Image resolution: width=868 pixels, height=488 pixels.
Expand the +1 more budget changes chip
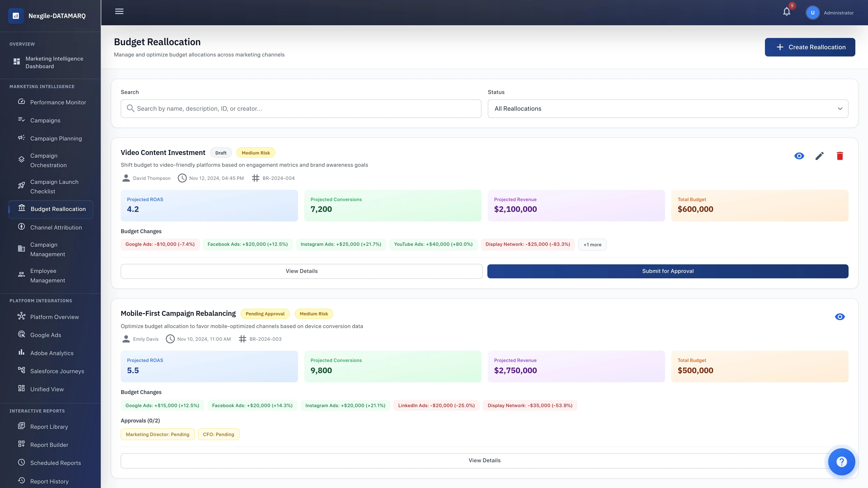click(592, 245)
